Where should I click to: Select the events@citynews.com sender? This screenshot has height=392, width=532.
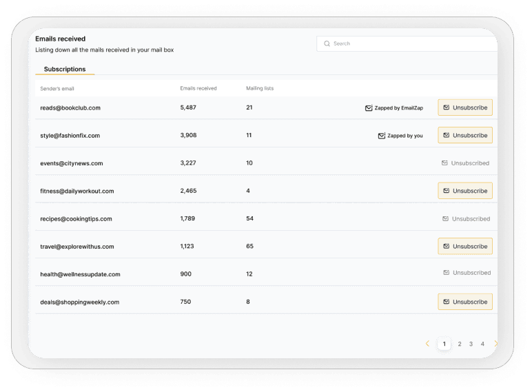tap(72, 163)
